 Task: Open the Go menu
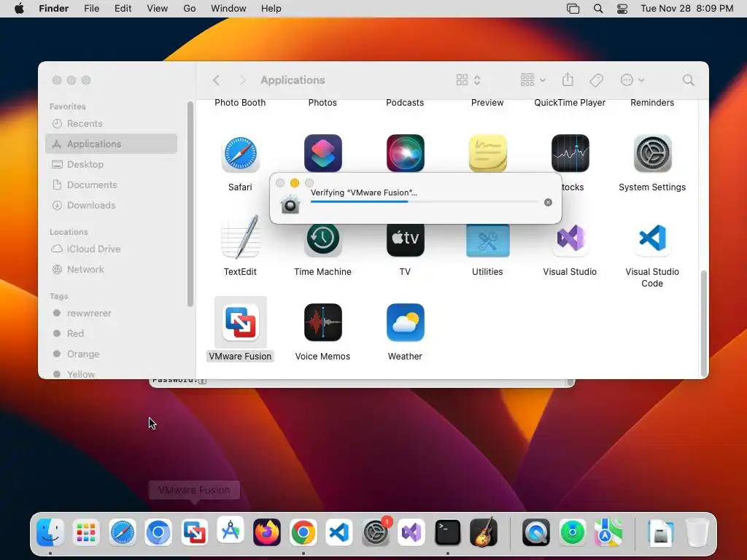(190, 9)
